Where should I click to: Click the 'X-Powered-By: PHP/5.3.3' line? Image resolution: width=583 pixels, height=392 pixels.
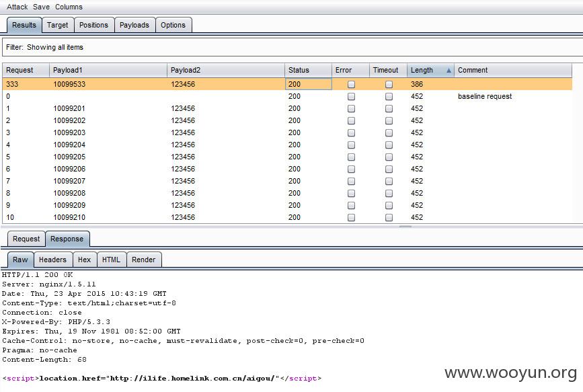coord(56,321)
